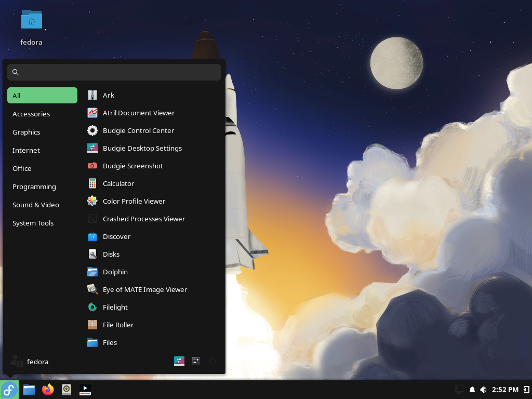The width and height of the screenshot is (532, 399).
Task: Launch Budgie Control Center
Action: pos(138,130)
